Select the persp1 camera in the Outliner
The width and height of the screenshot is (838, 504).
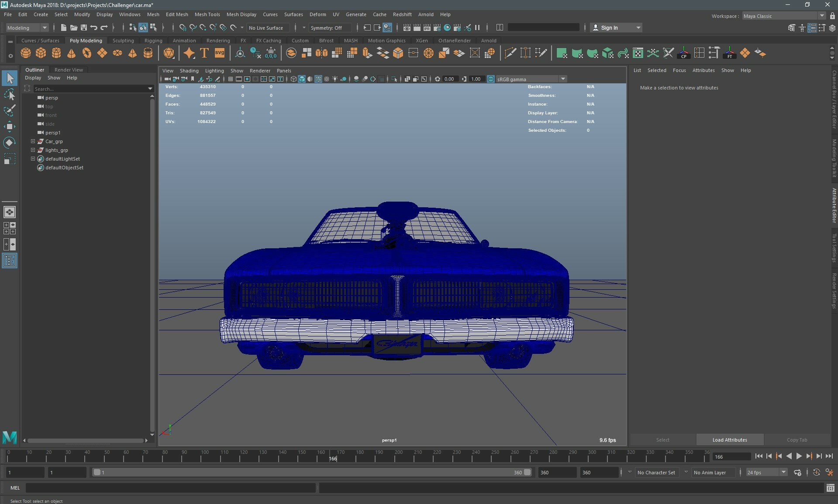tap(53, 133)
